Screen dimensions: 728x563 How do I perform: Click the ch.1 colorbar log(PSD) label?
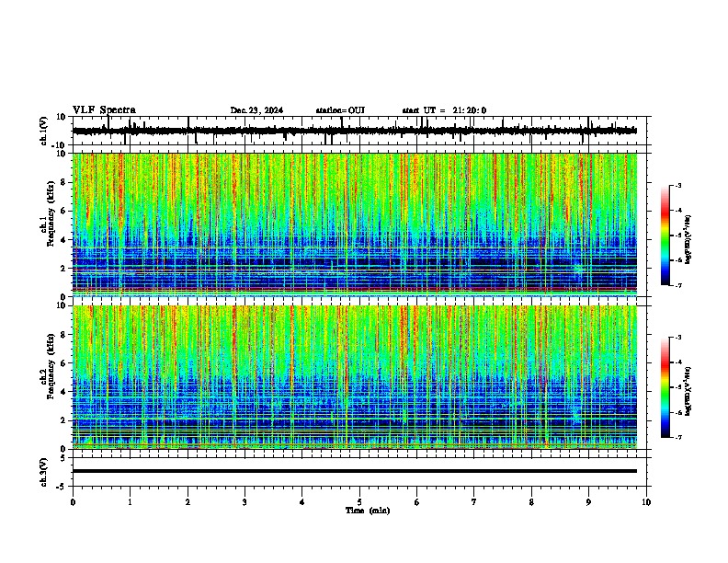688,239
